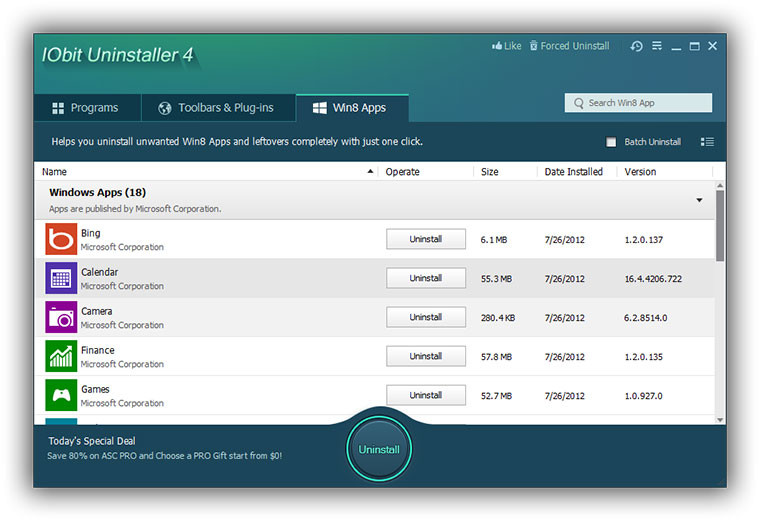Minimize the IObit Uninstaller window

click(x=676, y=47)
